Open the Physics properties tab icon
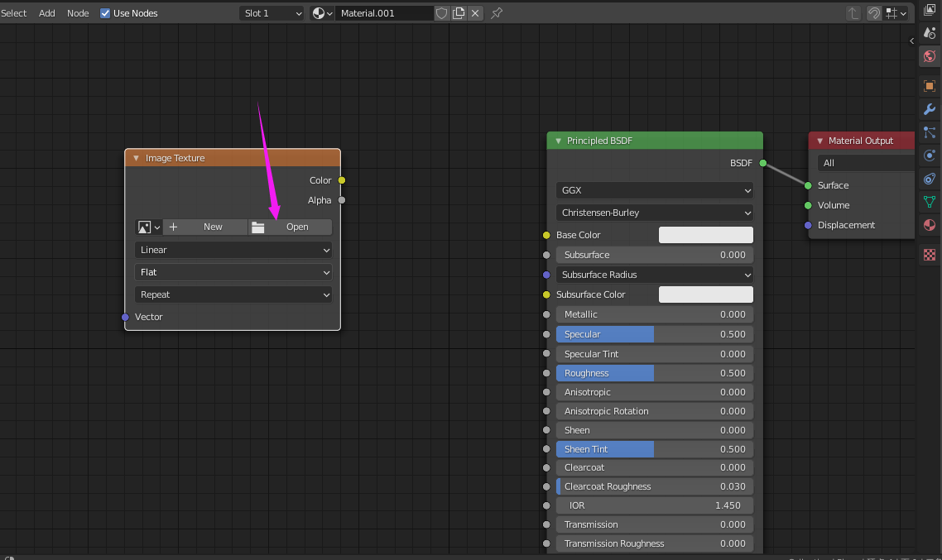 click(930, 156)
